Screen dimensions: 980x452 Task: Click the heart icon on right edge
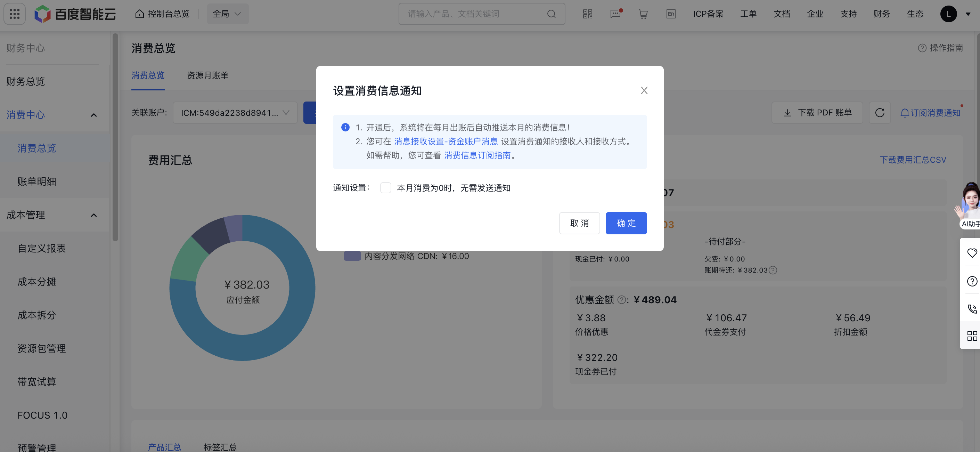click(x=972, y=253)
